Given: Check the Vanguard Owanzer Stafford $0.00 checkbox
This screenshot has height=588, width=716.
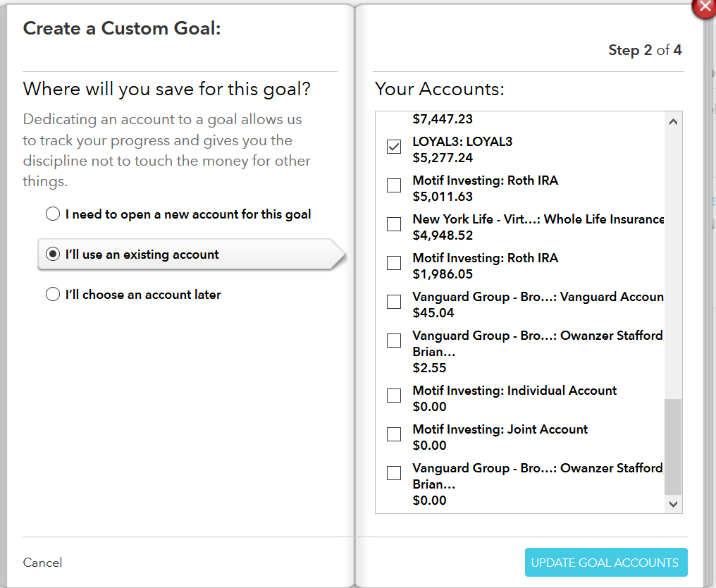Looking at the screenshot, I should (x=394, y=473).
